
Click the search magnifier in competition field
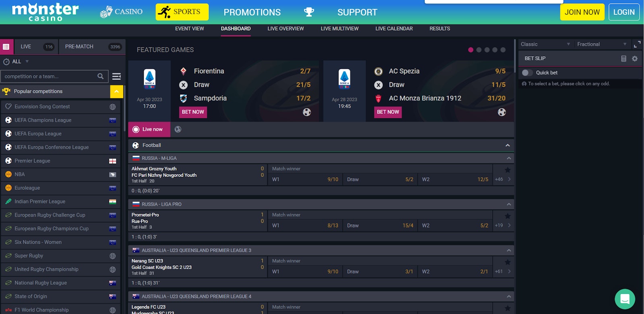pos(101,76)
